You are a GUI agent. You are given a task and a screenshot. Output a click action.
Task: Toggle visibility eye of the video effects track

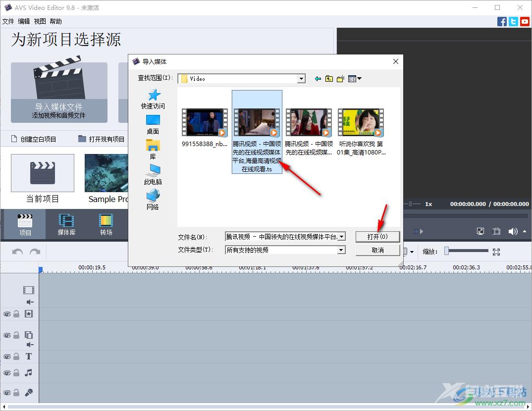pyautogui.click(x=7, y=314)
